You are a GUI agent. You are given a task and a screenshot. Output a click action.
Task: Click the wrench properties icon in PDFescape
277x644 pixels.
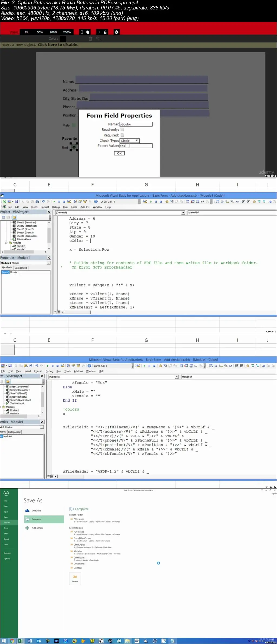coord(99,39)
